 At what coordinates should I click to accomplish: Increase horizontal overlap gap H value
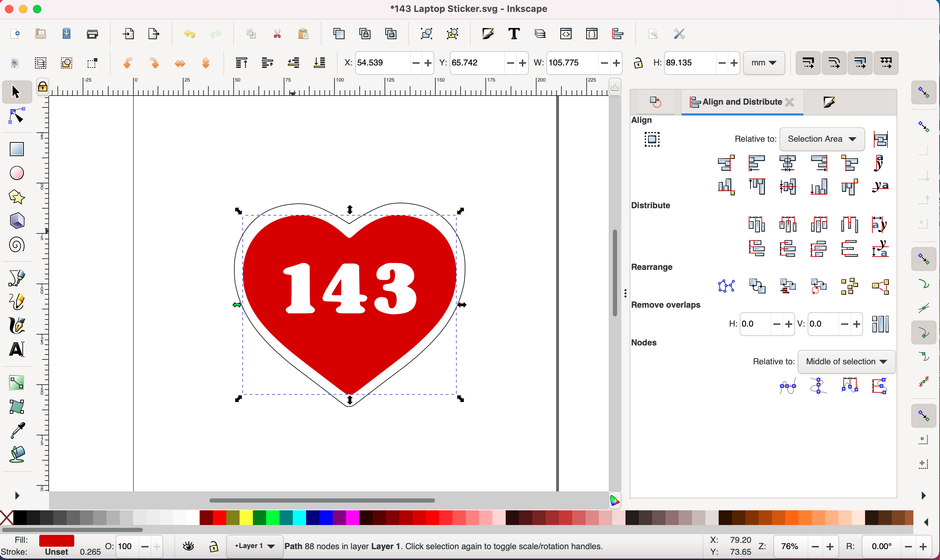789,324
